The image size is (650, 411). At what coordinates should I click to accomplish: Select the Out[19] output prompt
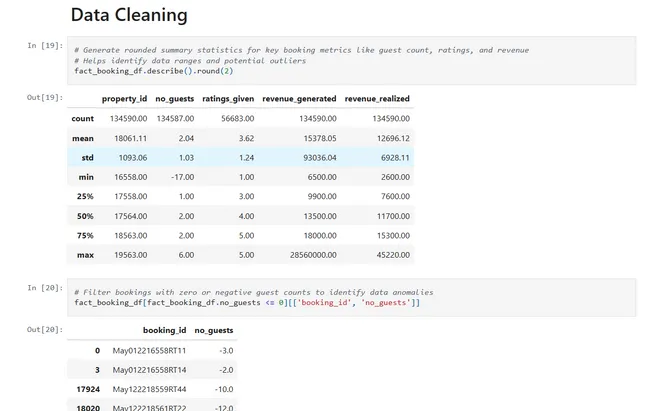[45, 97]
